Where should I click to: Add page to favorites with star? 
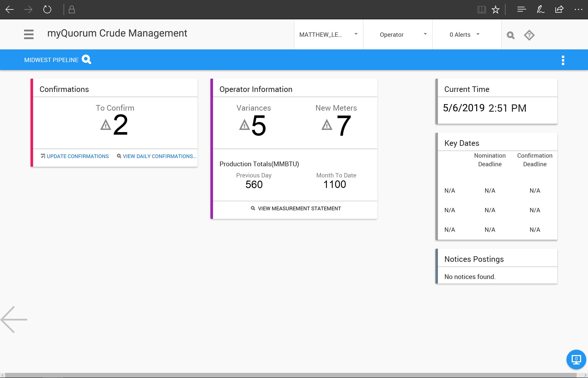(x=496, y=10)
